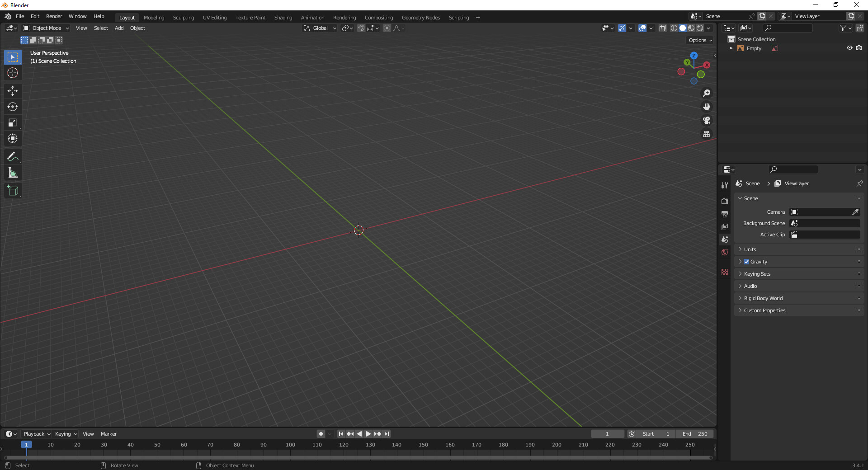Hide Empty collection with eye icon

pyautogui.click(x=849, y=48)
